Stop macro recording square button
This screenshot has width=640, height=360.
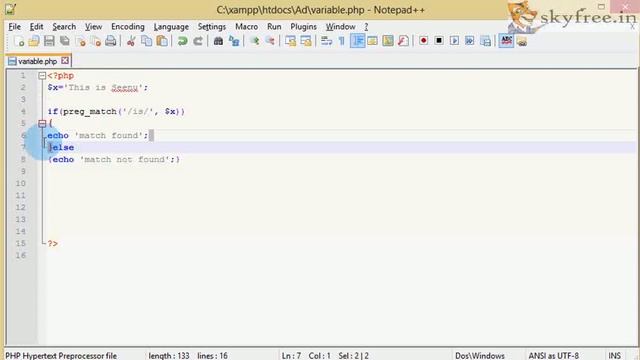coord(439,41)
